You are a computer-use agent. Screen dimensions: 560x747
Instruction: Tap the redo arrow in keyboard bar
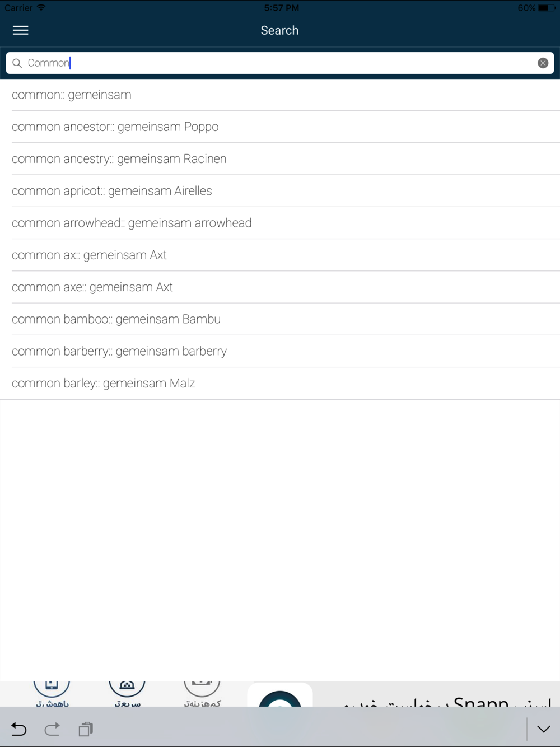click(x=52, y=729)
